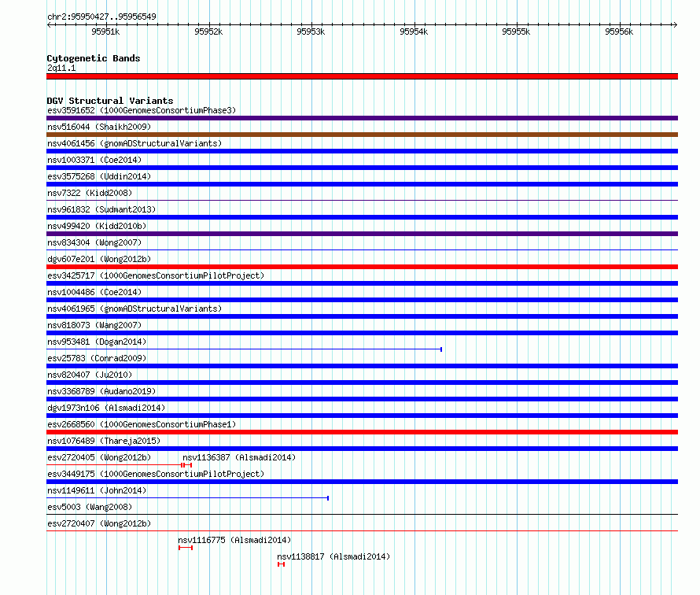The image size is (700, 595).
Task: Click the small red nsv1138817 variant glyph
Action: pyautogui.click(x=282, y=564)
